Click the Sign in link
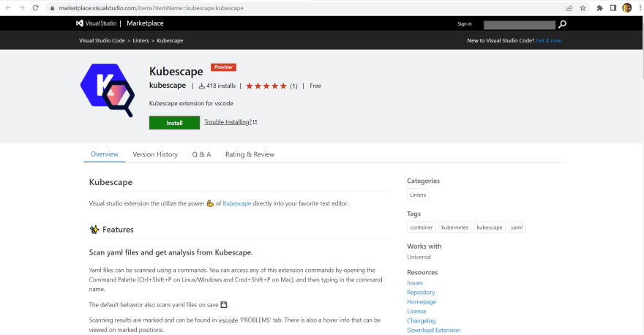Image resolution: width=644 pixels, height=335 pixels. click(x=465, y=24)
